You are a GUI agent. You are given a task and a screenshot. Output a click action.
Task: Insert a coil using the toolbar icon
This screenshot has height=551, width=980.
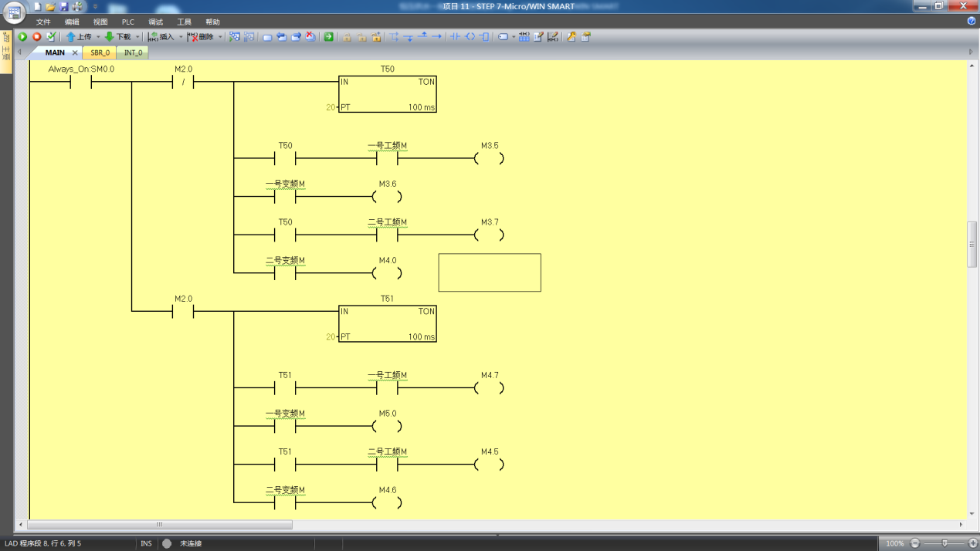click(x=470, y=37)
